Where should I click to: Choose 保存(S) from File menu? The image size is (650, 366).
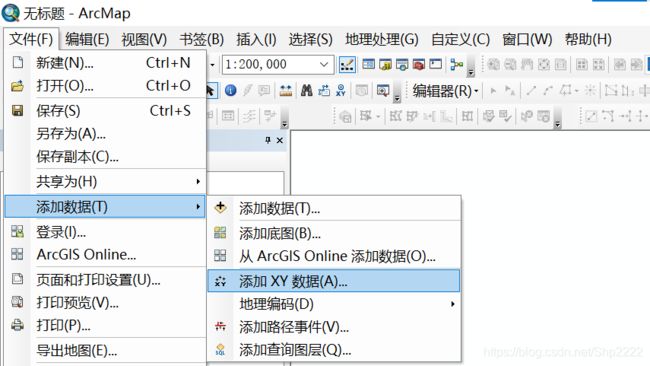pos(105,111)
